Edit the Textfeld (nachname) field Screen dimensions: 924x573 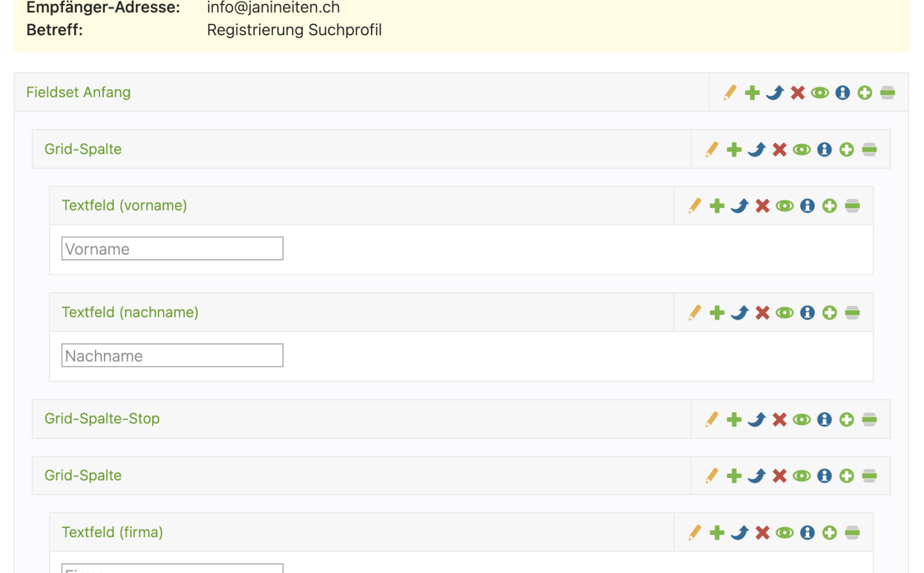click(695, 312)
